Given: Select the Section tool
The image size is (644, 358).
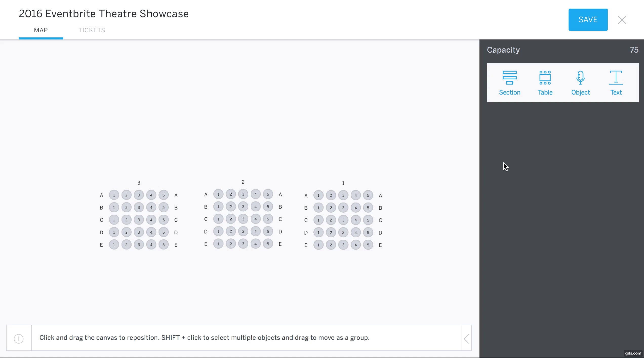Looking at the screenshot, I should [x=509, y=82].
